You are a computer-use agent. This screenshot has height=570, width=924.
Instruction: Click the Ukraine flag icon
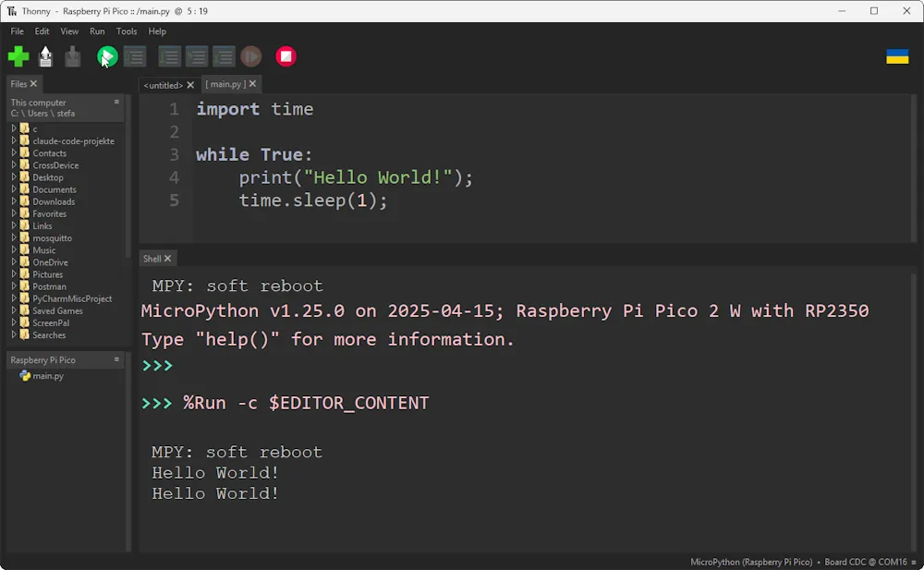(x=897, y=56)
